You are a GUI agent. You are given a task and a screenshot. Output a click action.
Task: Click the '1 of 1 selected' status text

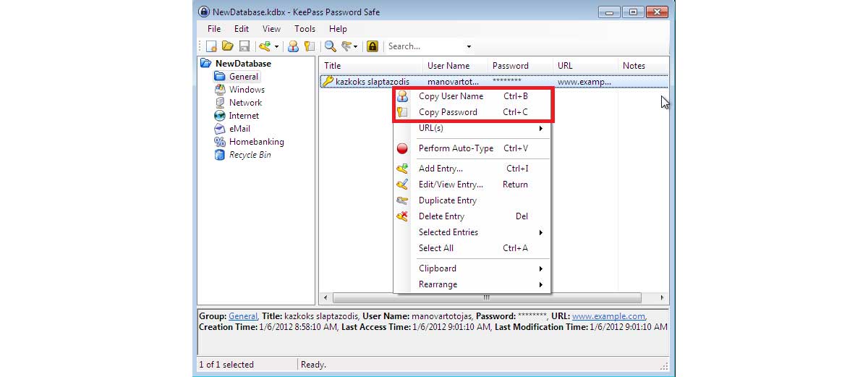226,365
